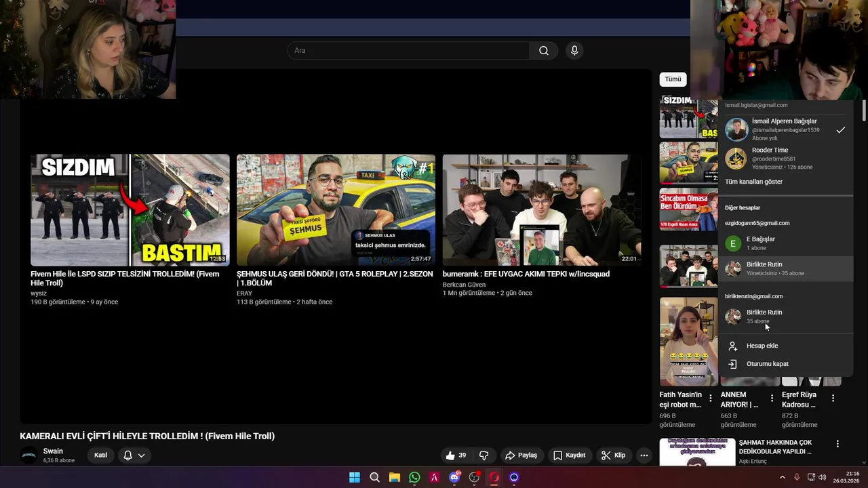Open Windows taskbar search
The image size is (868, 488).
(x=374, y=477)
